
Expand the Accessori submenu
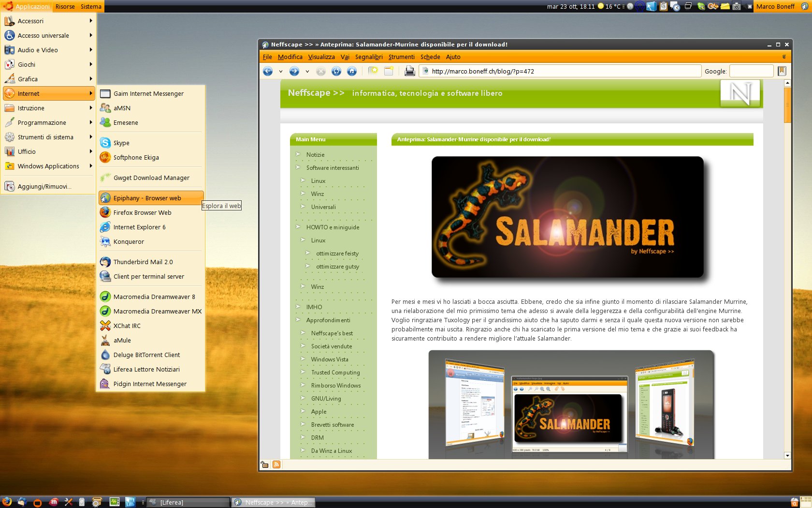pos(49,21)
